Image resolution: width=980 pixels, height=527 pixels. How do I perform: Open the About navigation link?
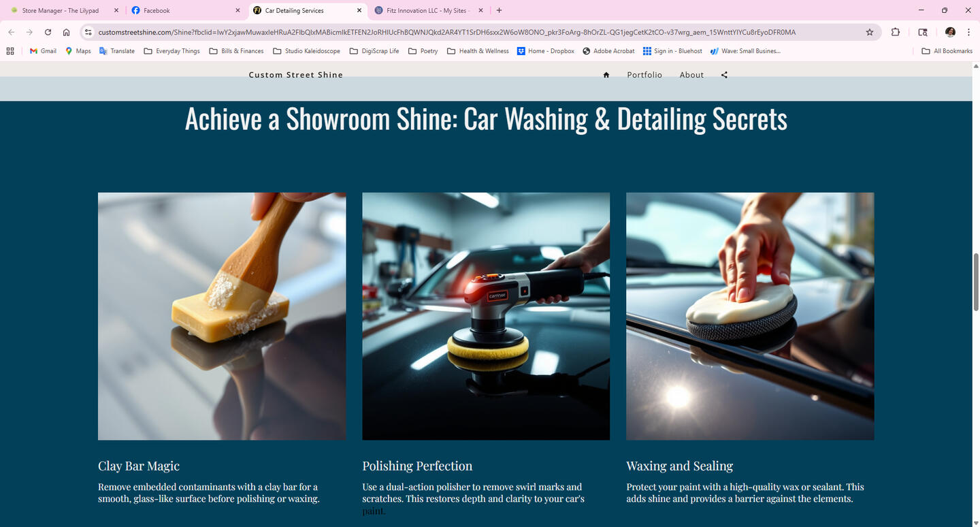coord(691,75)
